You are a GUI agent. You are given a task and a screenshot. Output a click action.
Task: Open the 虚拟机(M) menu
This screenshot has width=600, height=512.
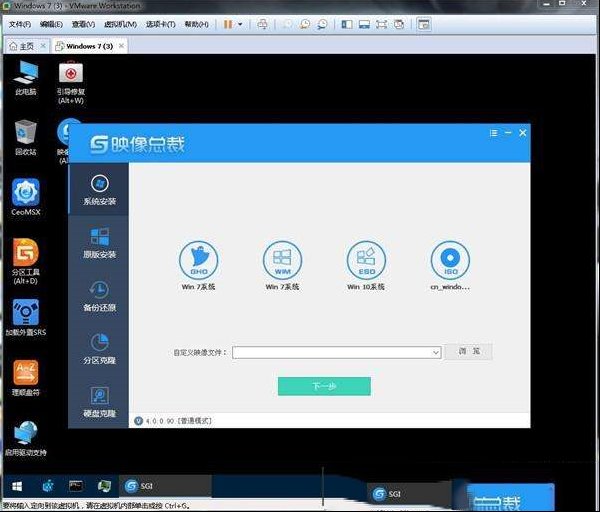tap(120, 24)
